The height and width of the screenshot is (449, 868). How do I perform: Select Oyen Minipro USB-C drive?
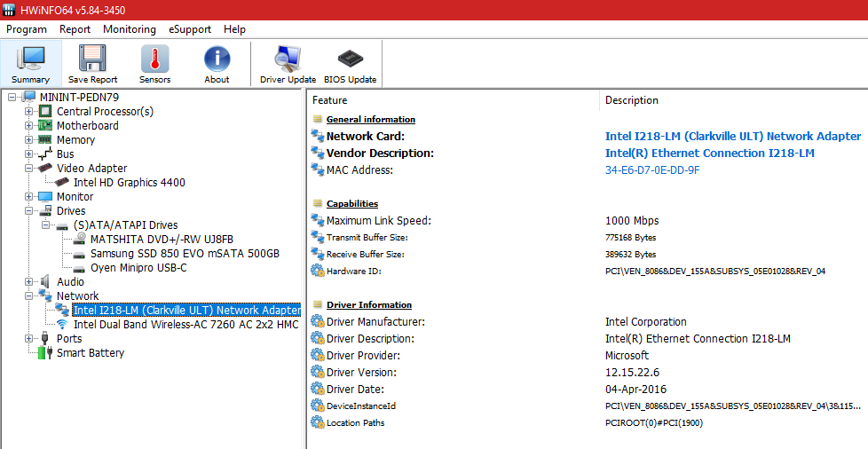[x=138, y=268]
